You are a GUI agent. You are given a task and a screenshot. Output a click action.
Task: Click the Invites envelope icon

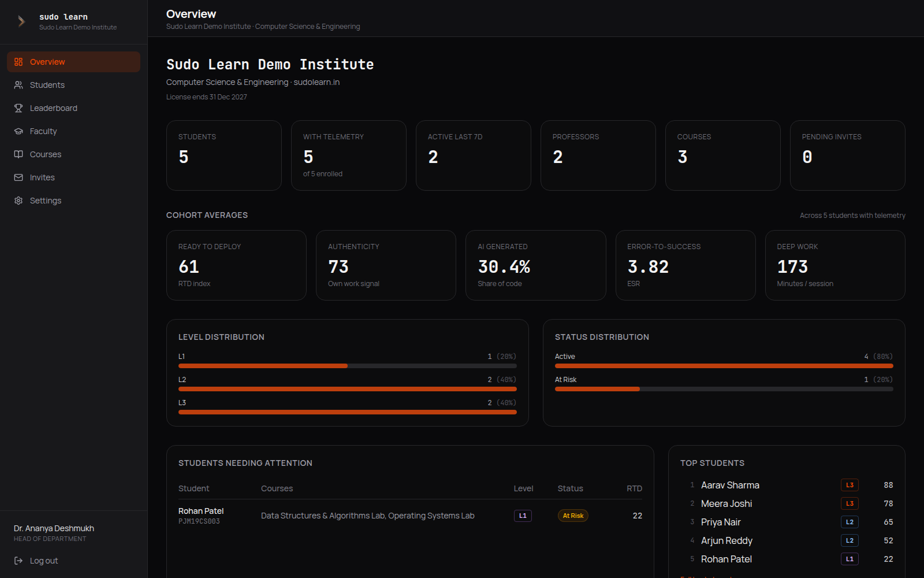pos(18,177)
